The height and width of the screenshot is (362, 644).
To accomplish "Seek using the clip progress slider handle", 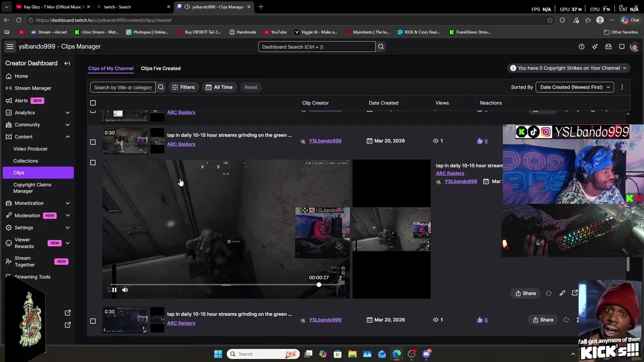I will point(318,285).
